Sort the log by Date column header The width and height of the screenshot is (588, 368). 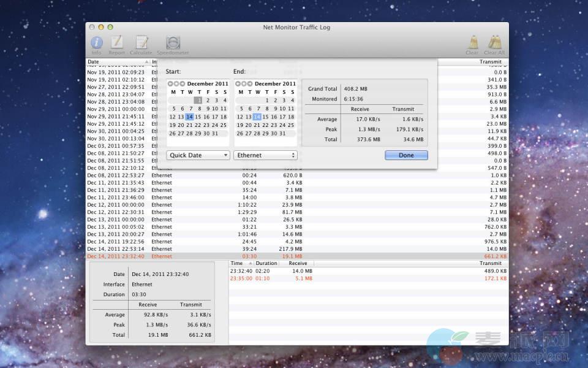click(x=116, y=62)
